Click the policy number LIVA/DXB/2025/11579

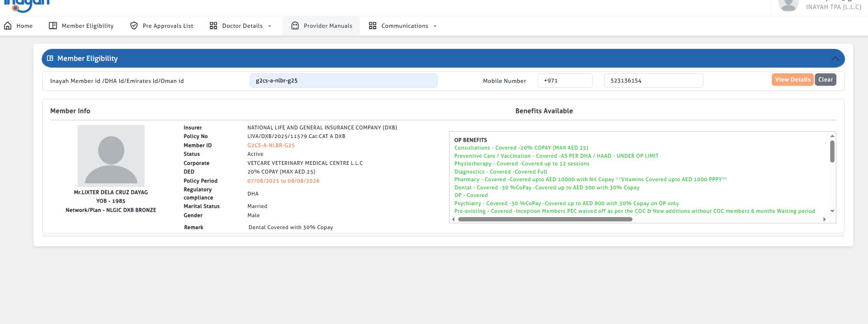pyautogui.click(x=277, y=136)
